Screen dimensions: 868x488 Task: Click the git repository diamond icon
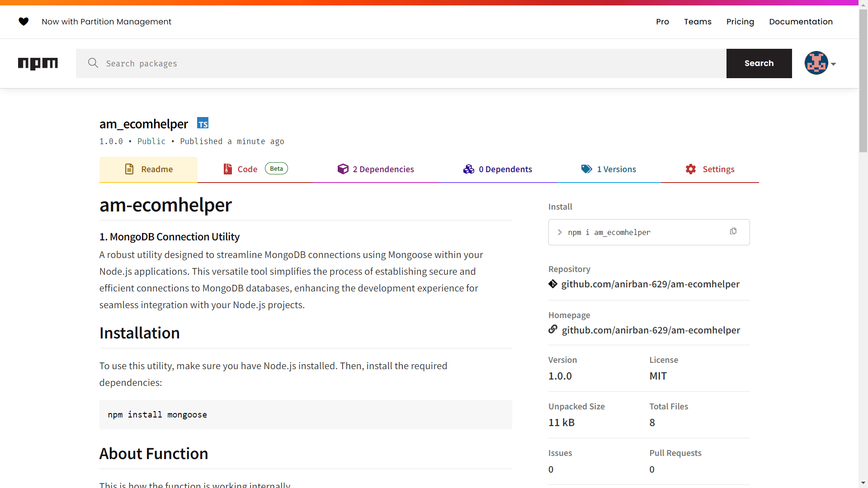[x=552, y=284]
